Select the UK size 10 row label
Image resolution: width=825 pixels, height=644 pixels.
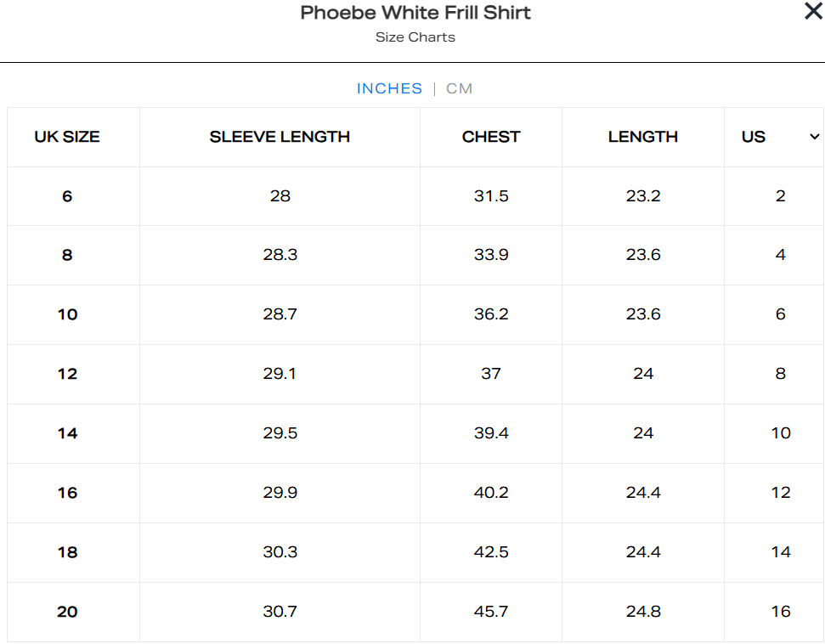(67, 314)
